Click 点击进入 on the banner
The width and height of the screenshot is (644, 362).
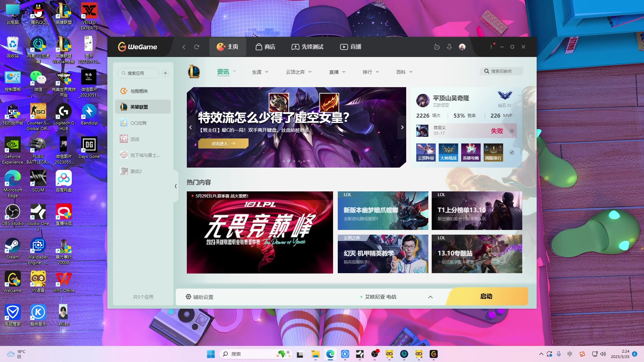223,143
